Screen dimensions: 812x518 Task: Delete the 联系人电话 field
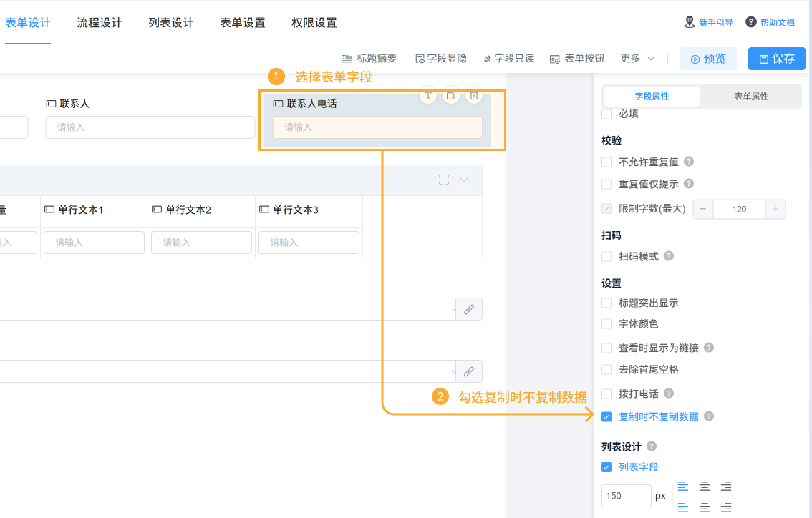(474, 95)
